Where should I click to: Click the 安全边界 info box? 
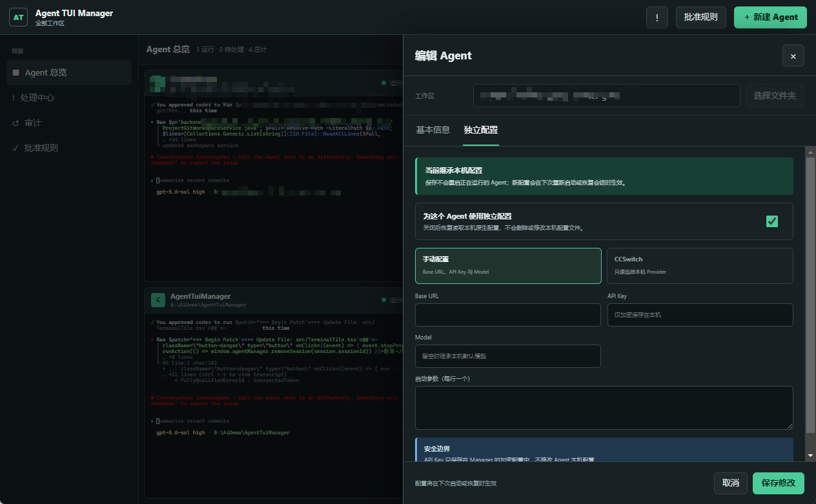(x=604, y=450)
